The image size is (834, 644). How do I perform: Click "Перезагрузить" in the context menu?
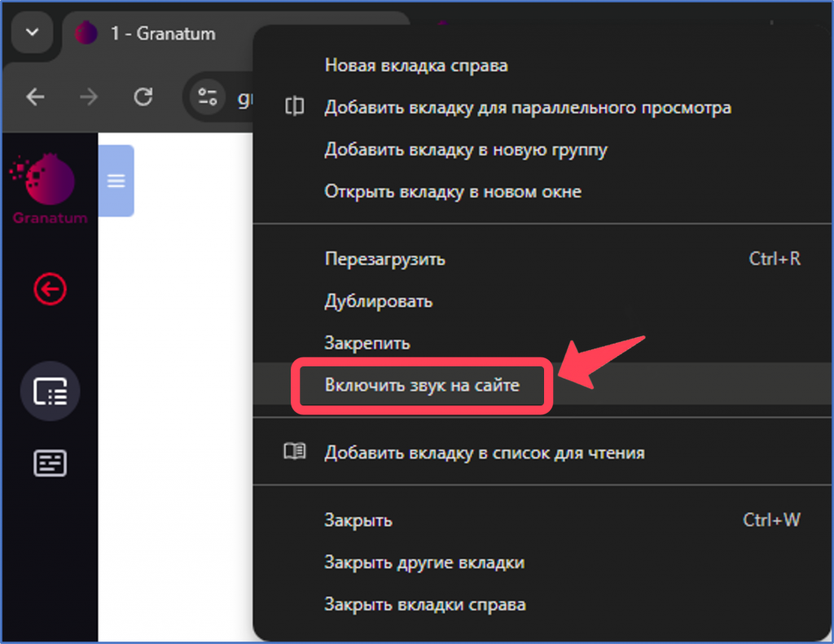pyautogui.click(x=384, y=259)
